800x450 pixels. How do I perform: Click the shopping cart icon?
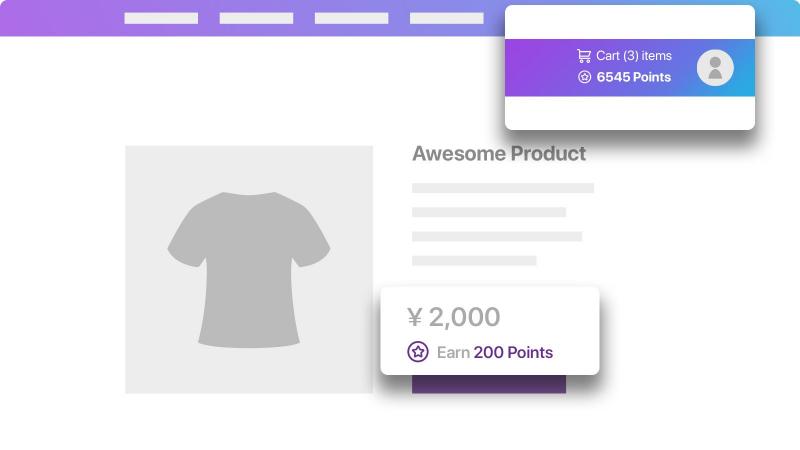tap(584, 56)
